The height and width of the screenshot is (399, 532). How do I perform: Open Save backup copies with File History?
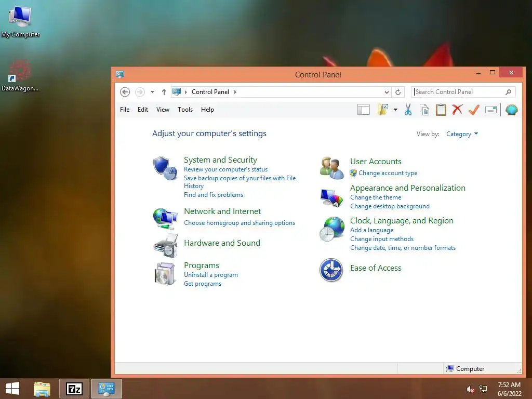(240, 182)
